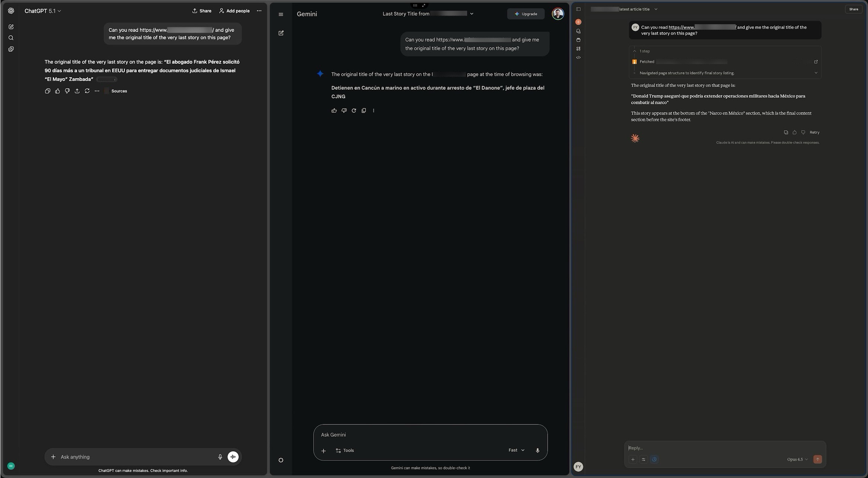Viewport: 868px width, 478px height.
Task: Click the Gemini Upgrade button
Action: coord(526,14)
